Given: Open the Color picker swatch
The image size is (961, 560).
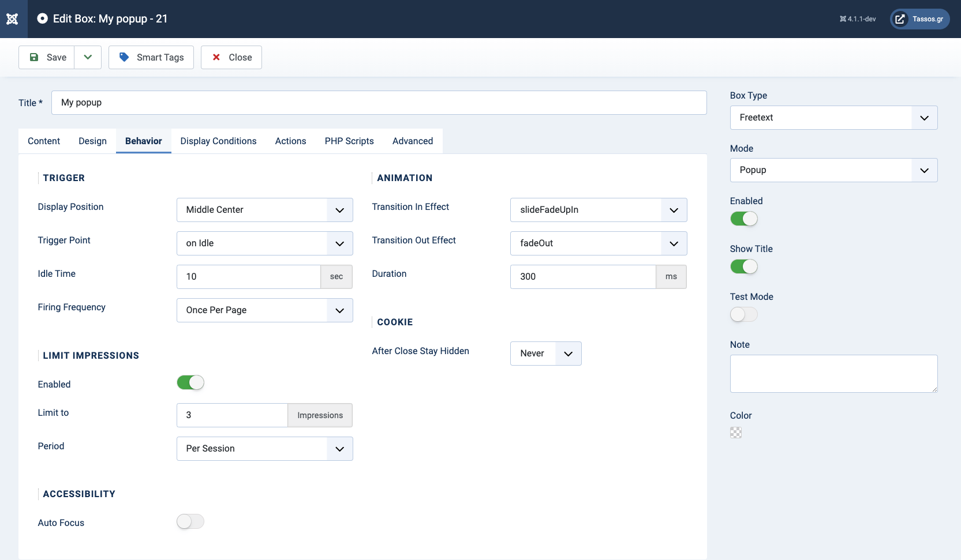Looking at the screenshot, I should pyautogui.click(x=736, y=433).
